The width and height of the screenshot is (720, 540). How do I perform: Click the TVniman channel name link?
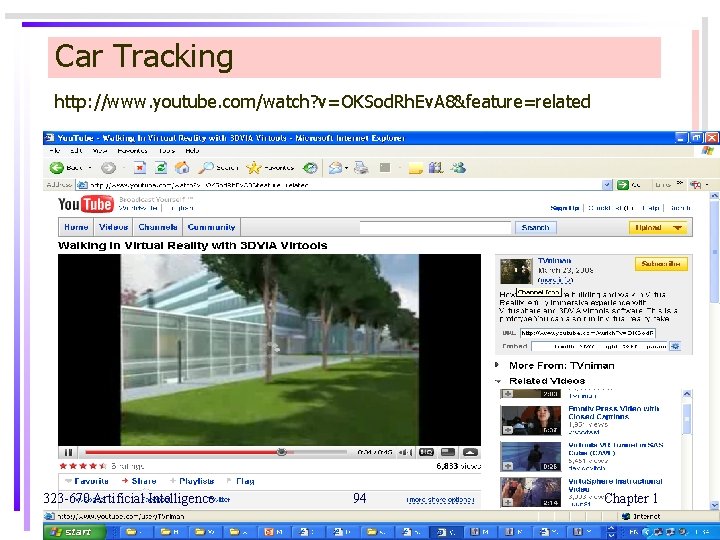point(555,261)
